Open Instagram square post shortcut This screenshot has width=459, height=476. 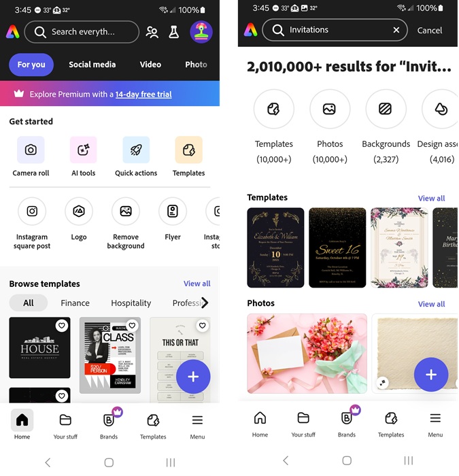pyautogui.click(x=32, y=211)
